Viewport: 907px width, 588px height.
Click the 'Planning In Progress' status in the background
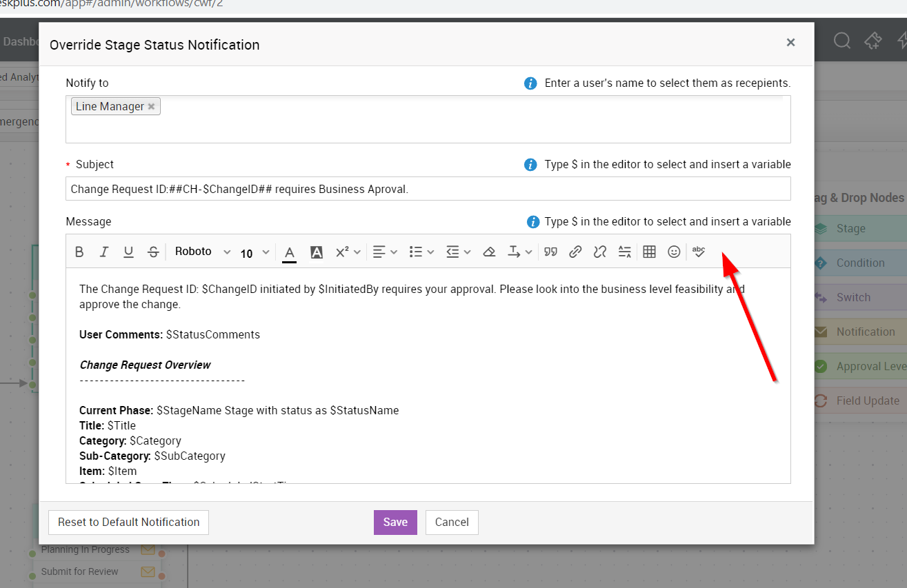(x=86, y=549)
